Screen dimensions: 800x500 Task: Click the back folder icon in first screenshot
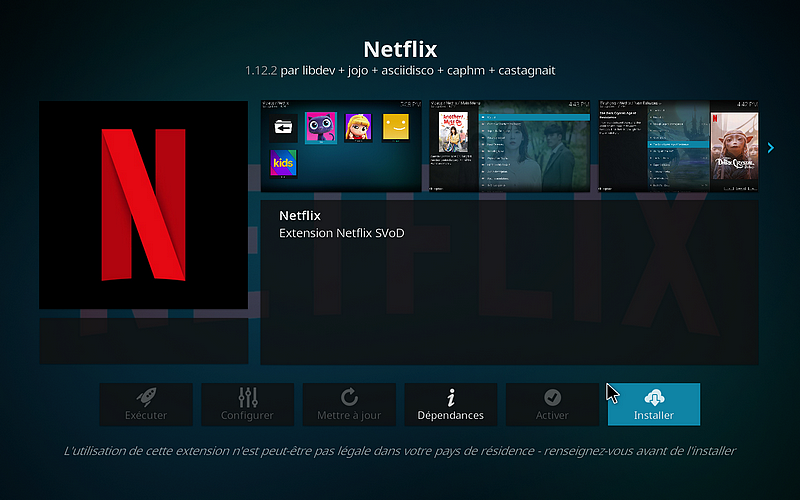pyautogui.click(x=283, y=128)
